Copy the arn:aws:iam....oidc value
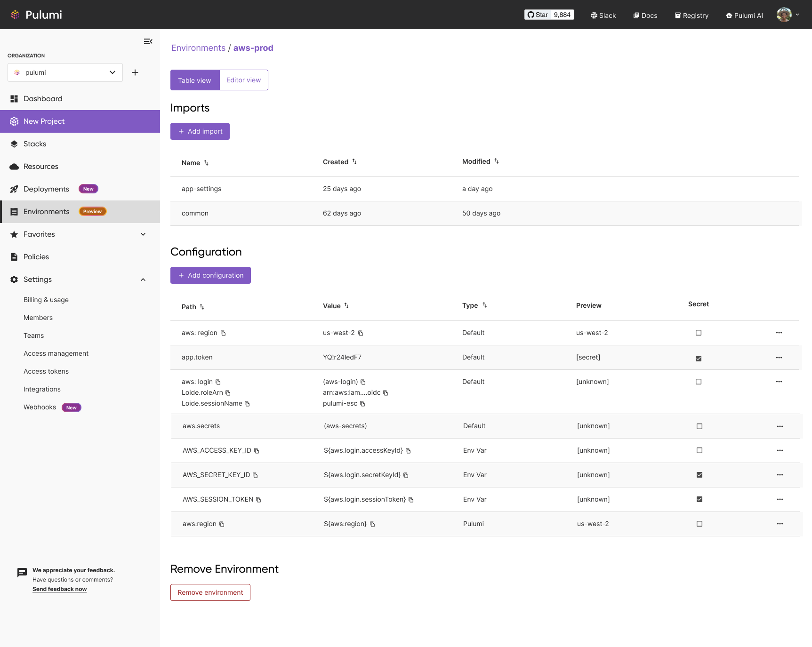 [386, 393]
